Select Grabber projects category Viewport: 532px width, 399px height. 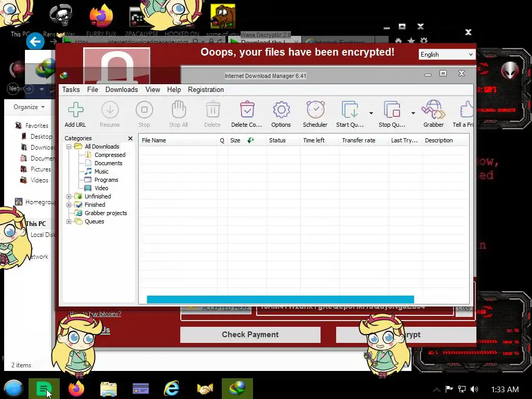click(x=105, y=213)
